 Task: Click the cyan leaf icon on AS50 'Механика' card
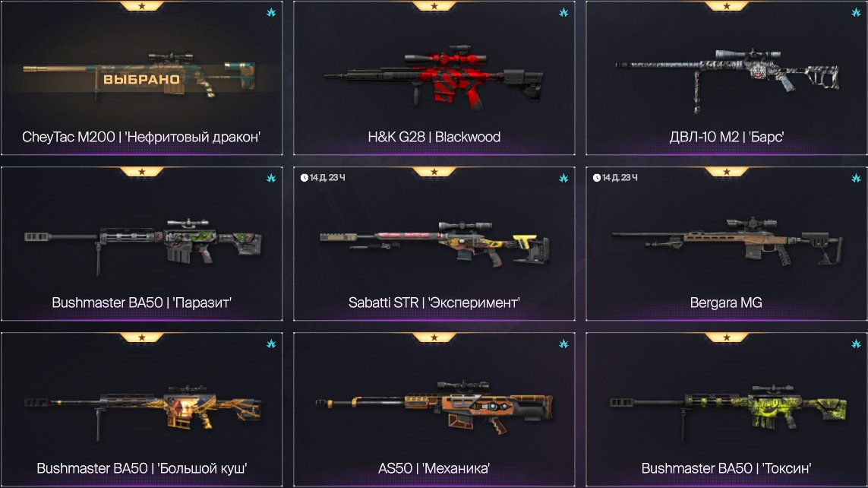pyautogui.click(x=563, y=344)
